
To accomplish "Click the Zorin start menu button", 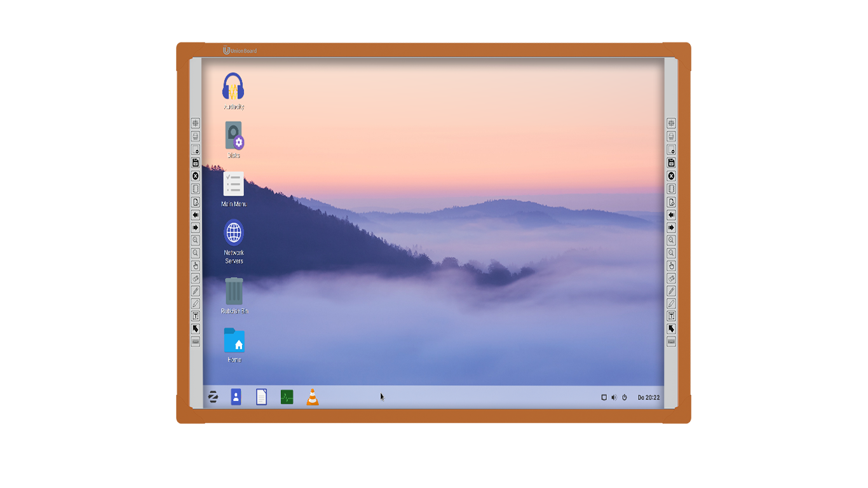I will (x=213, y=397).
